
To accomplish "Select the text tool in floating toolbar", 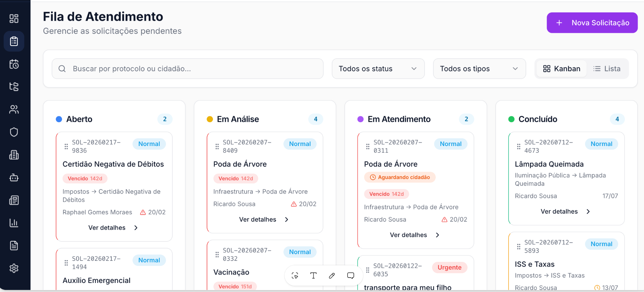I will pos(313,276).
